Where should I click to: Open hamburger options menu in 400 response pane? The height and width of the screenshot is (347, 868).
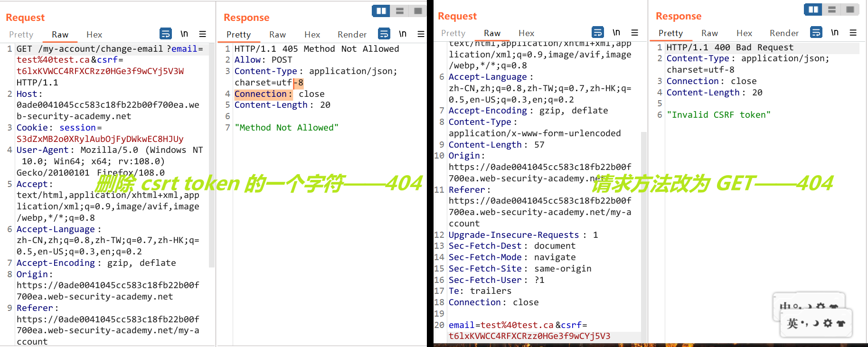(853, 32)
